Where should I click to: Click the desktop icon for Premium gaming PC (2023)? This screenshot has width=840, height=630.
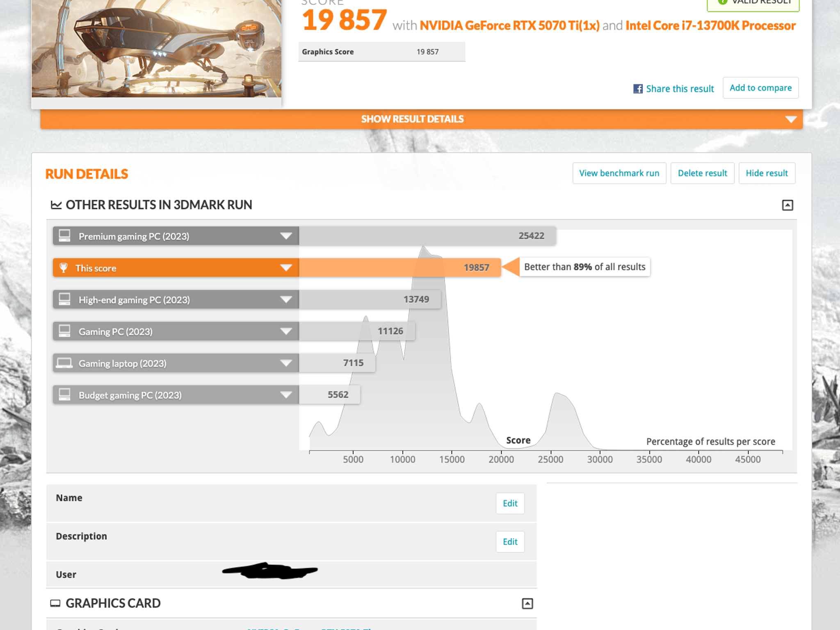(64, 236)
